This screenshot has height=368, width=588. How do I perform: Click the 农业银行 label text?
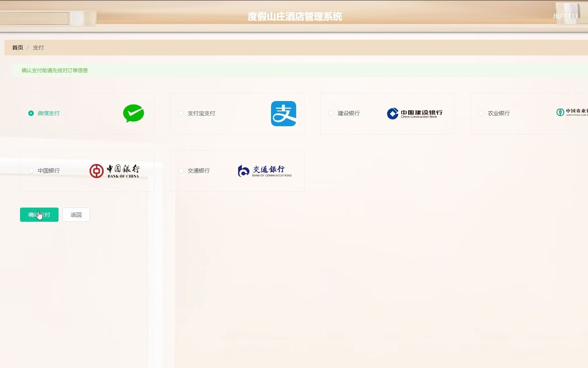pyautogui.click(x=499, y=113)
